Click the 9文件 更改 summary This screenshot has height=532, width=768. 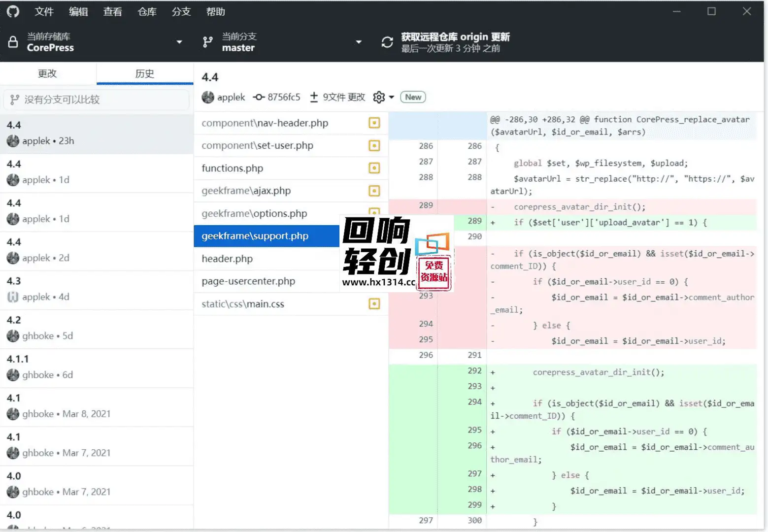click(344, 97)
